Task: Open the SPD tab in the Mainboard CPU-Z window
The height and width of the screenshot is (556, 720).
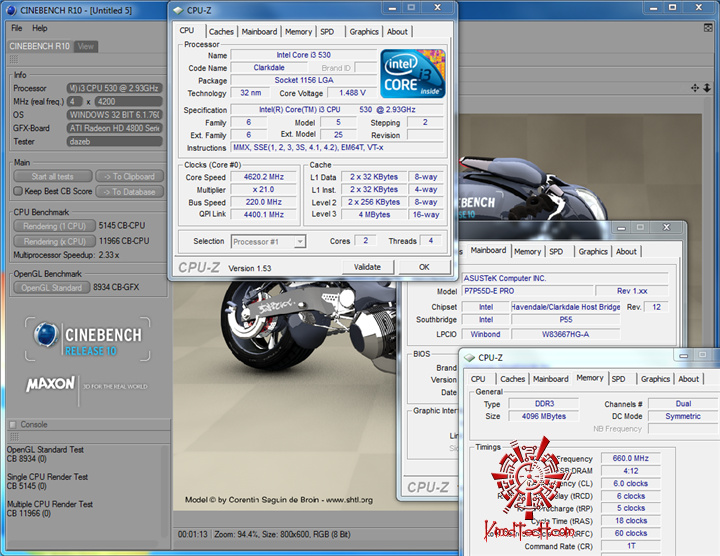Action: (556, 252)
